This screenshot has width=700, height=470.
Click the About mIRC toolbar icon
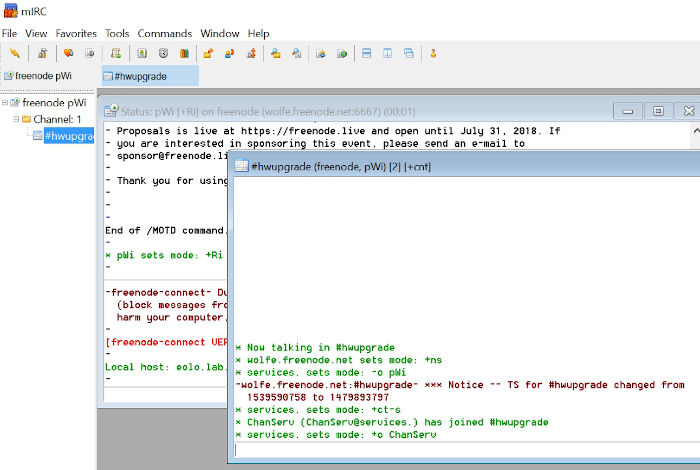(x=433, y=54)
